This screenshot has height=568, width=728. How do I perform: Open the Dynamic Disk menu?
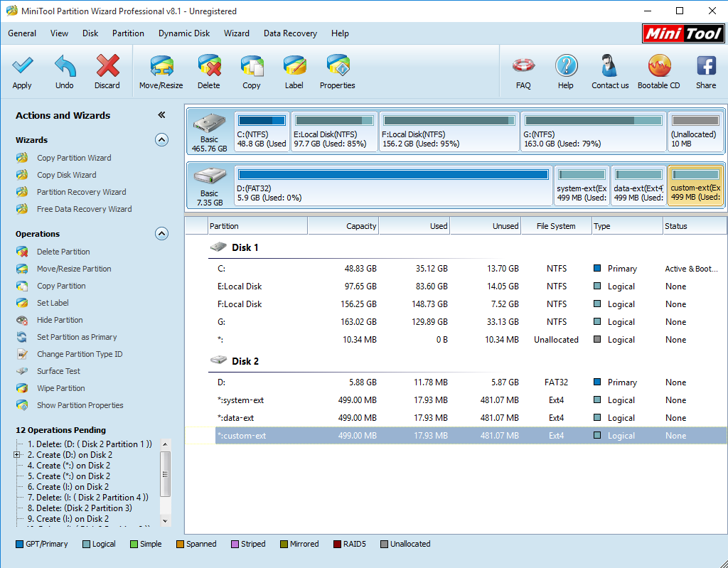pos(184,33)
